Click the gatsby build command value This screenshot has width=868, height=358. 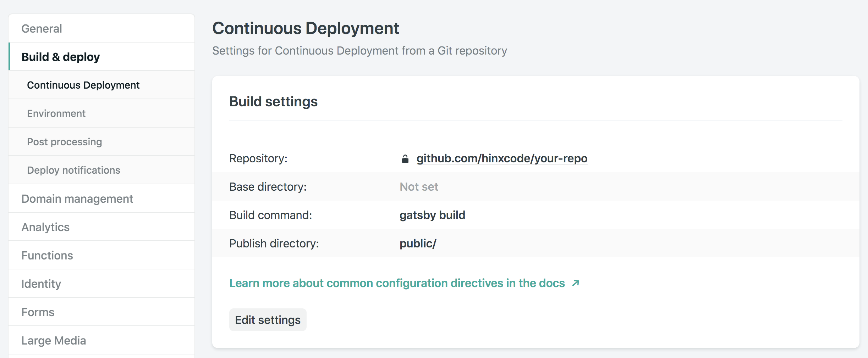tap(432, 215)
